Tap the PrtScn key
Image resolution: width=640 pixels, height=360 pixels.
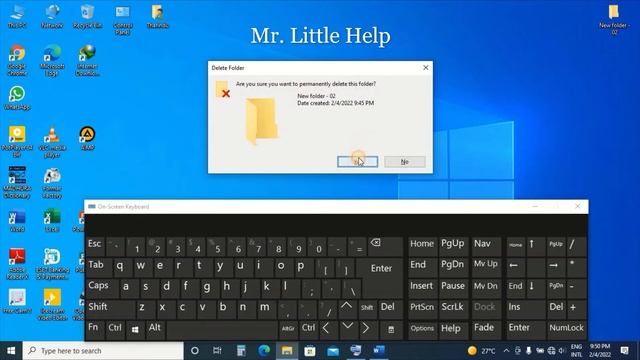point(422,308)
